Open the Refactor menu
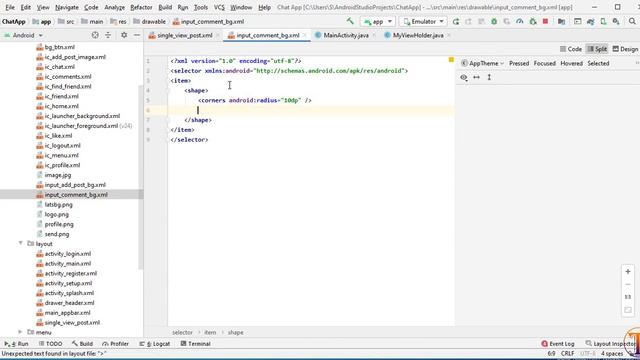640x360 pixels. click(x=141, y=7)
